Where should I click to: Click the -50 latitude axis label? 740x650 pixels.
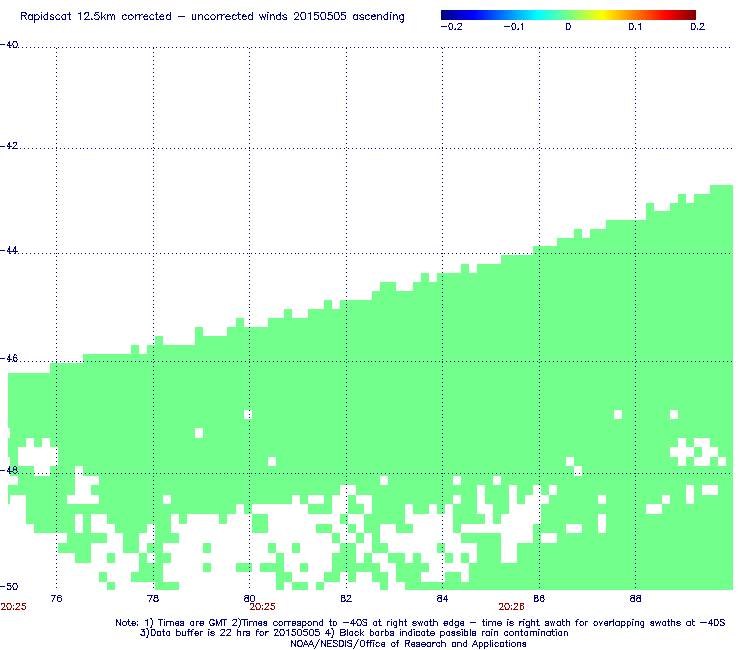pyautogui.click(x=9, y=587)
